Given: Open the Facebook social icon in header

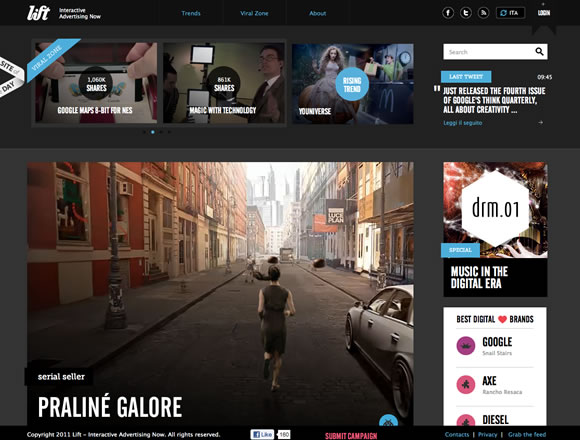Looking at the screenshot, I should tap(448, 13).
